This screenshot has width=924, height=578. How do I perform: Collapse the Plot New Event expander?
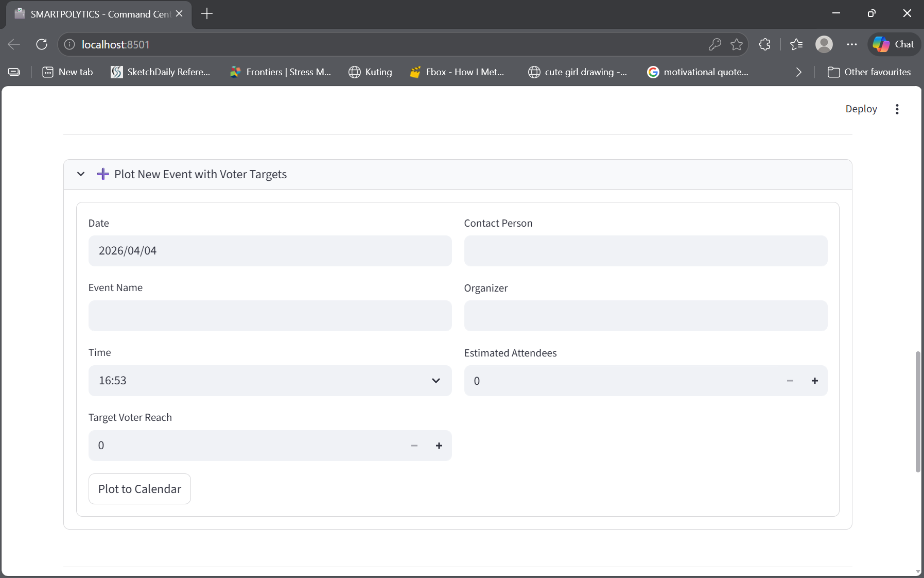point(81,174)
